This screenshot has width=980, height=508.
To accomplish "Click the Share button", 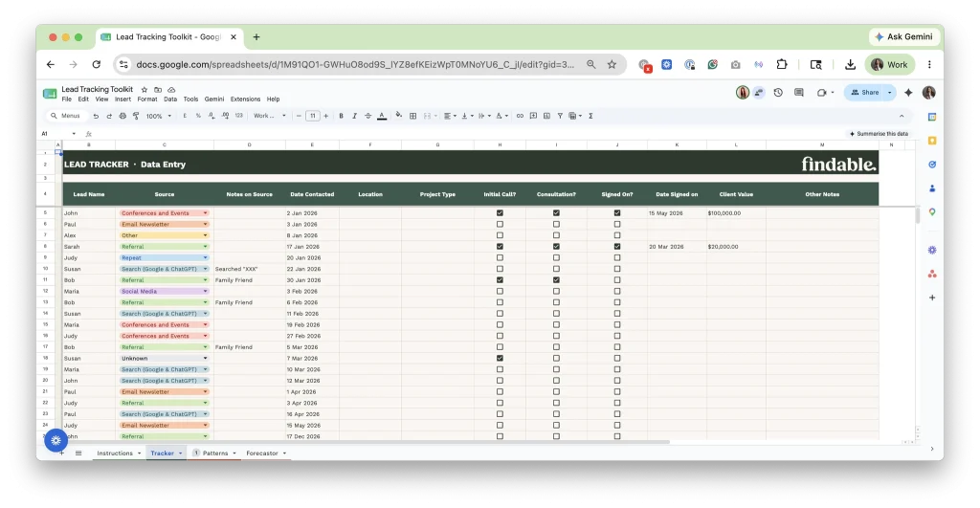I will pos(865,93).
